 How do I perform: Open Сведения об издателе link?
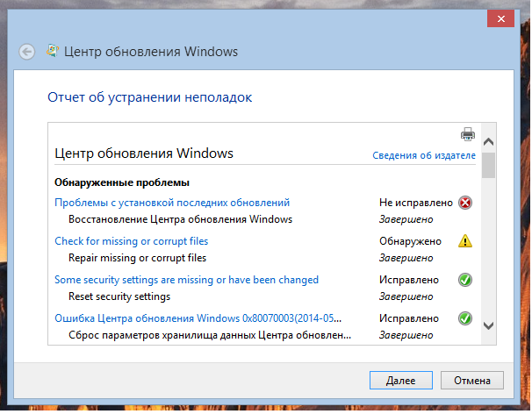point(424,155)
